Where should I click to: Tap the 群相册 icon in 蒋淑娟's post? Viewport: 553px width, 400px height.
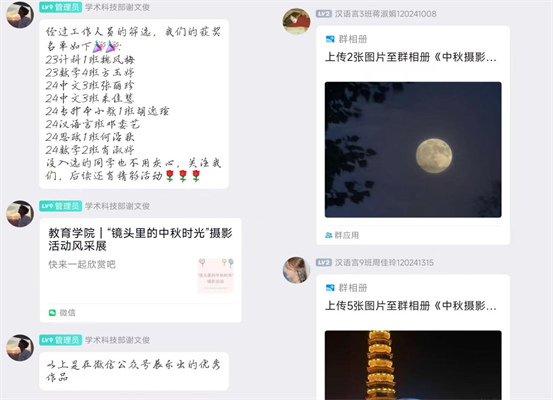click(330, 39)
